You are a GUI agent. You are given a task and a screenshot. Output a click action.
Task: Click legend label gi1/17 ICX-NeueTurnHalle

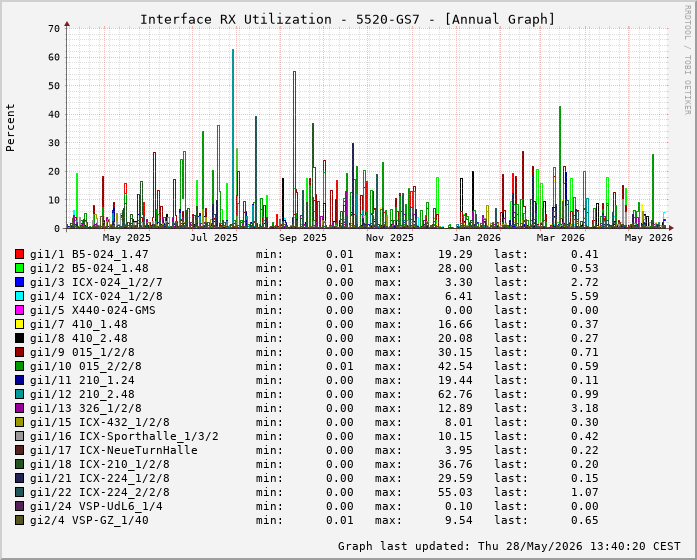click(x=114, y=450)
